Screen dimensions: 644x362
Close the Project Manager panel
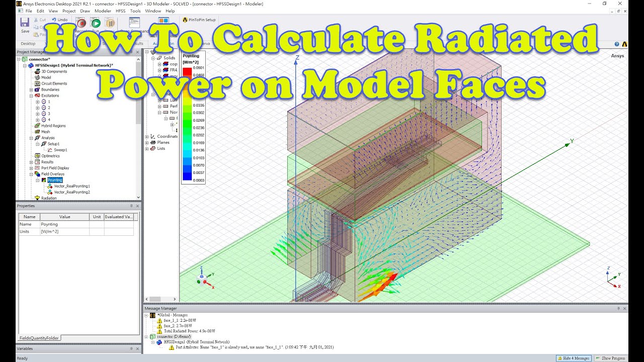click(x=138, y=52)
